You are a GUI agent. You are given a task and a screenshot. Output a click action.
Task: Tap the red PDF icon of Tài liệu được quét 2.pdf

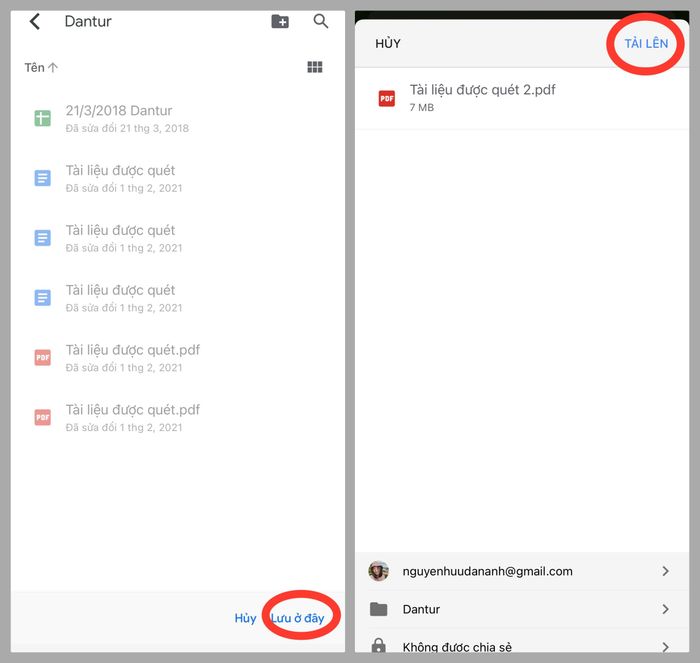[386, 98]
